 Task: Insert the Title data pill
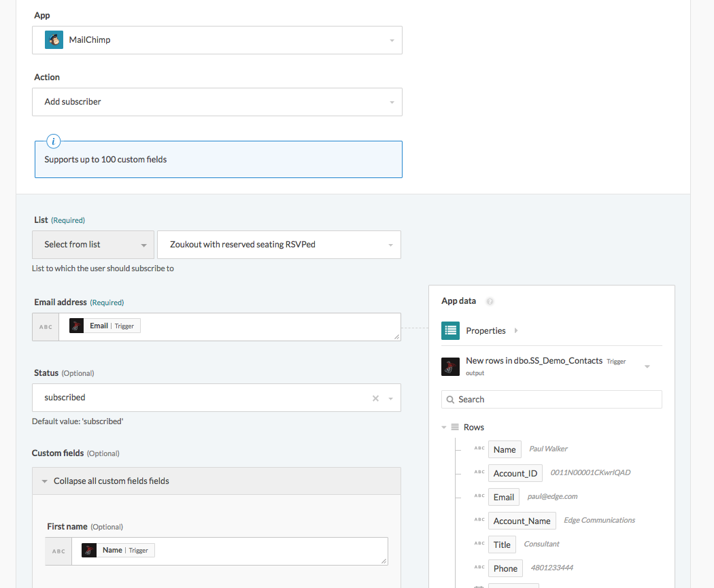click(x=502, y=544)
